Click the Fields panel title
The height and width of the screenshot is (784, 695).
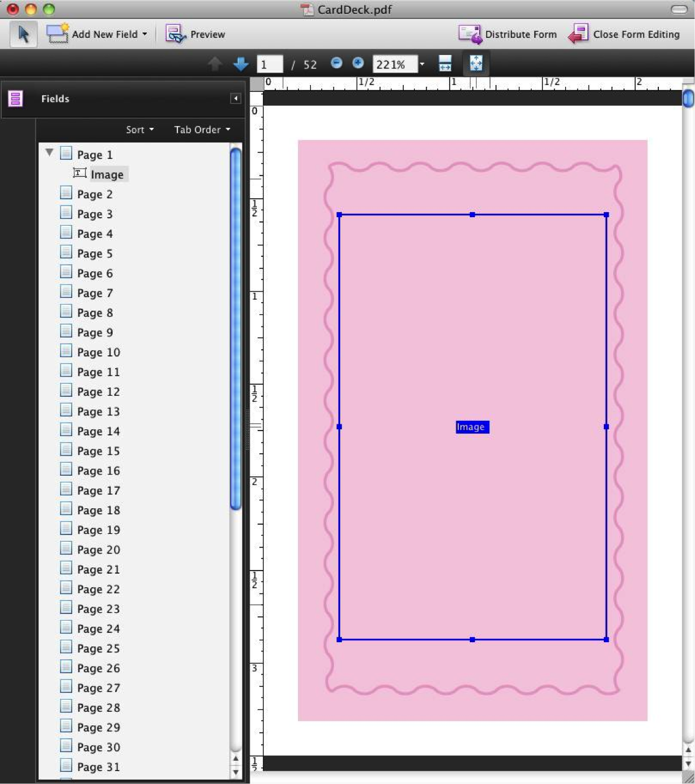point(55,98)
